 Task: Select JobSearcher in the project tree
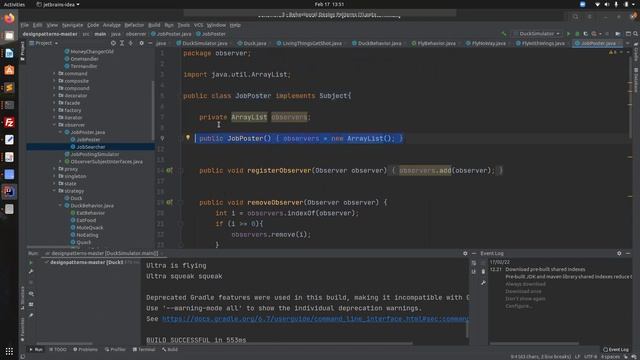(x=91, y=147)
